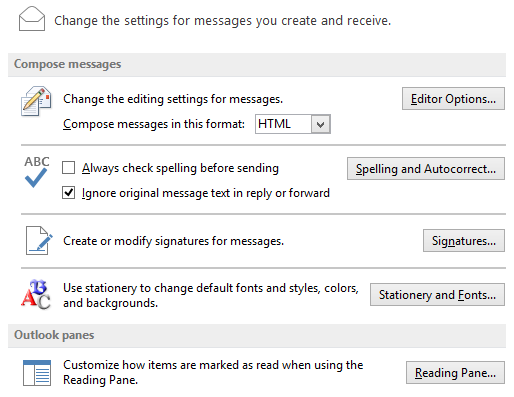The image size is (514, 397).
Task: Click the pencil-and-paper editing settings icon
Action: 36,101
